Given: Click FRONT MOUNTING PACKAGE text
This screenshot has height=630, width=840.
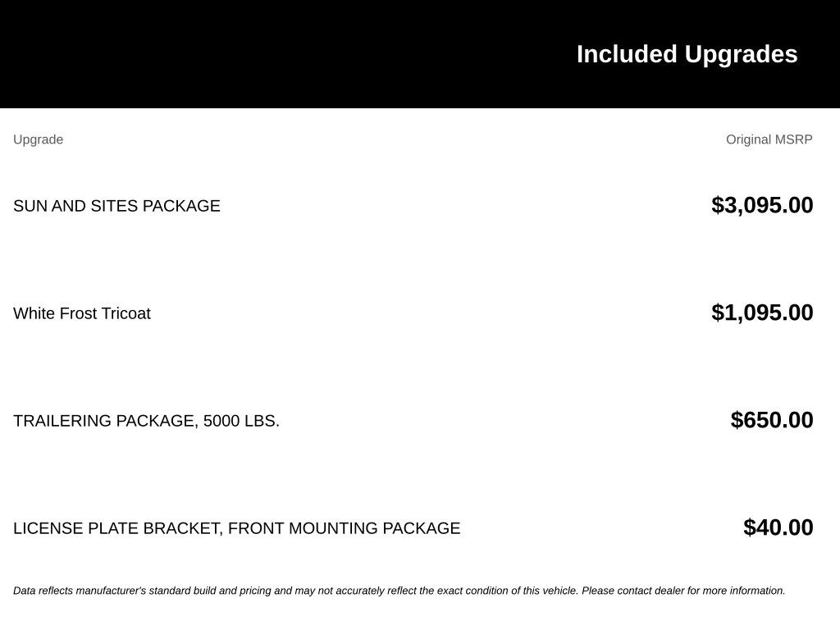Looking at the screenshot, I should pyautogui.click(x=344, y=528).
